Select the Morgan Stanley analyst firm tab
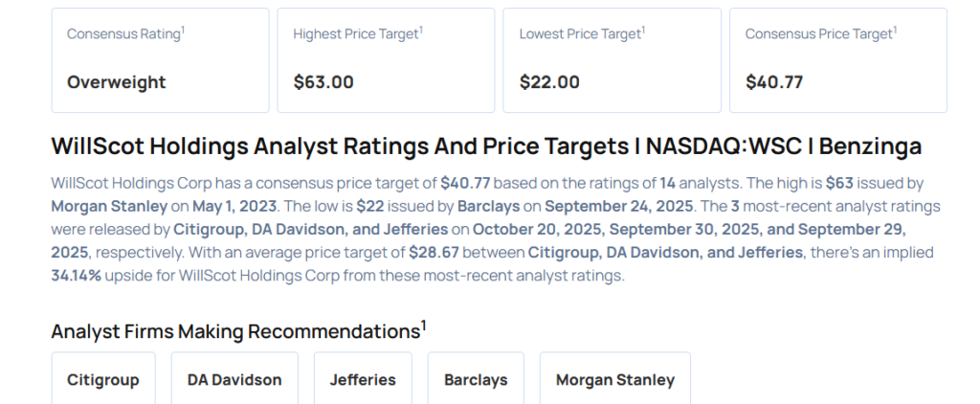980x404 pixels. tap(614, 379)
